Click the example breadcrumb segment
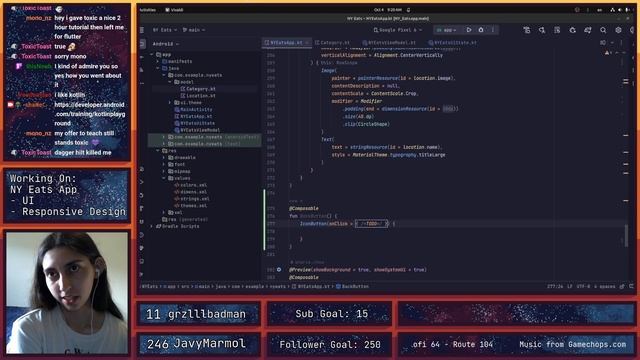The height and width of the screenshot is (360, 640). point(255,287)
